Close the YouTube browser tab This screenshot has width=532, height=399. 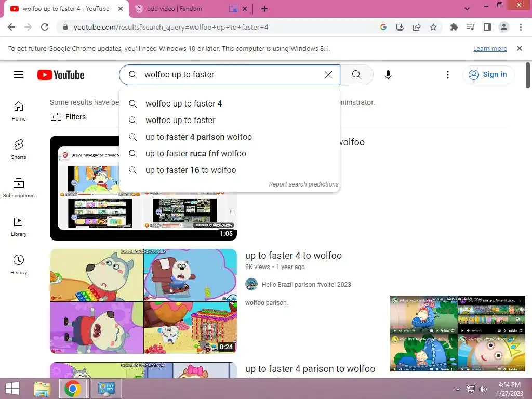(121, 9)
